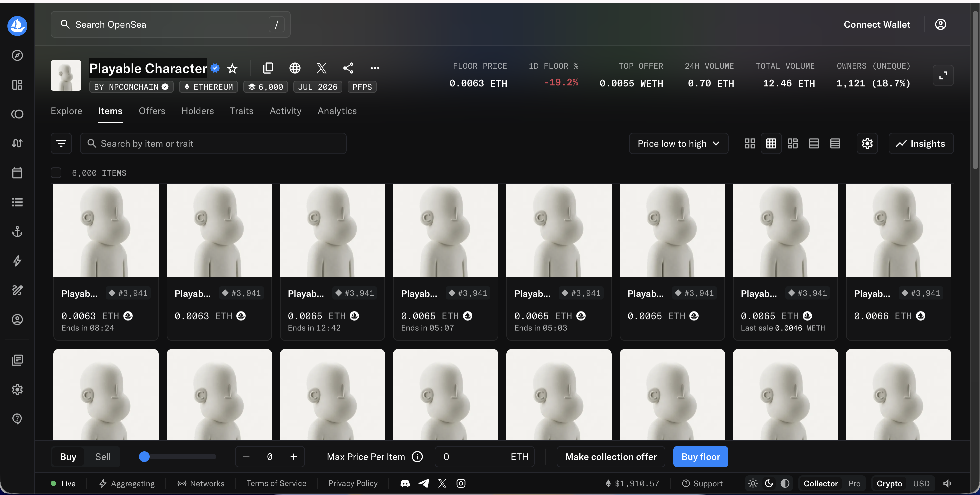The height and width of the screenshot is (495, 980).
Task: Open the Instagram link icon in footer
Action: coord(461,484)
